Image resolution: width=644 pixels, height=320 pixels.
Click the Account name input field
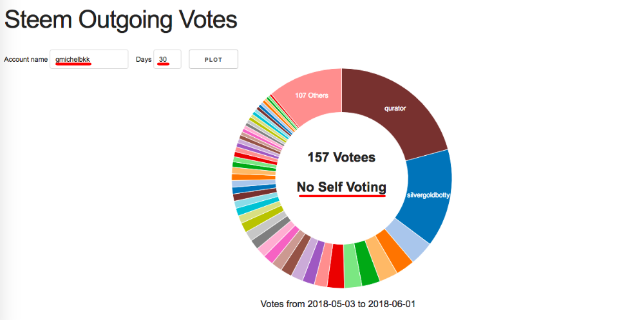click(89, 59)
